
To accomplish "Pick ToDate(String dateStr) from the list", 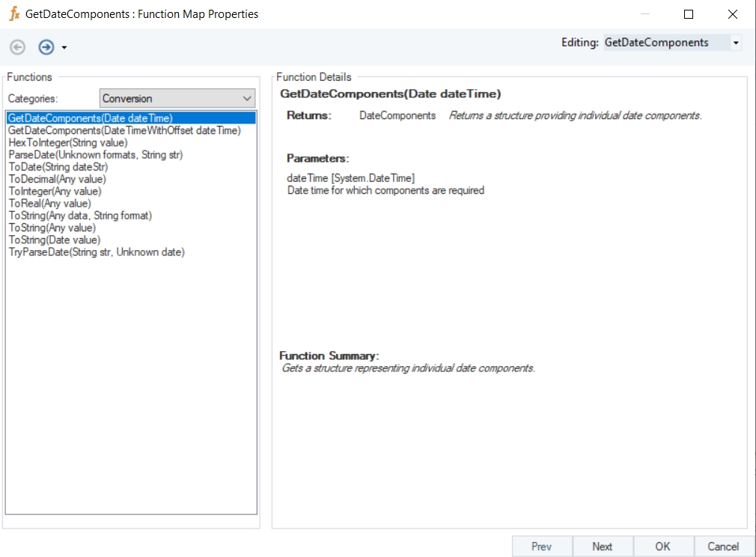I will click(x=58, y=167).
